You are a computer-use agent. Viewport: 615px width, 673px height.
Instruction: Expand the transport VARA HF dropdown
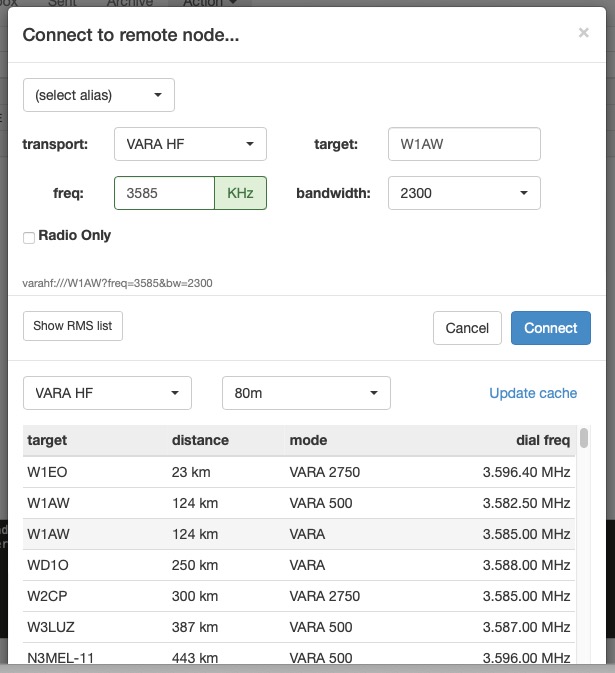point(190,144)
